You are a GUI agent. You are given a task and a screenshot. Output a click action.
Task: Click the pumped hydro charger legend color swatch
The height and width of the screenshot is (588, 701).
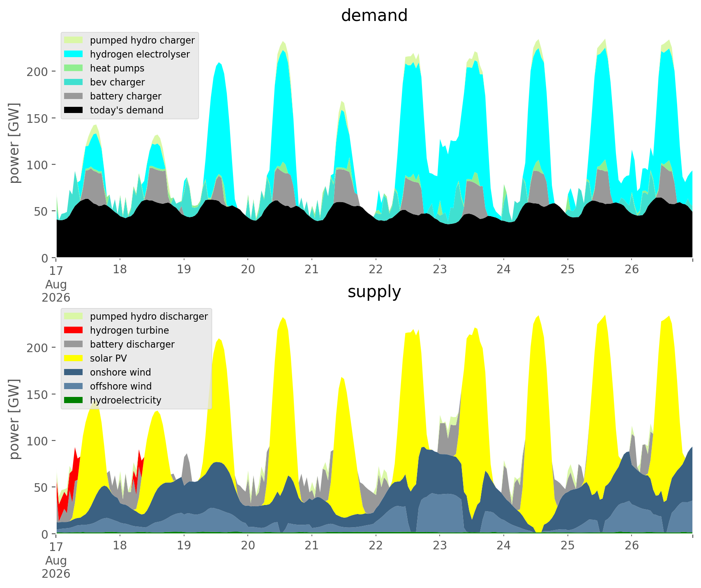click(x=74, y=40)
